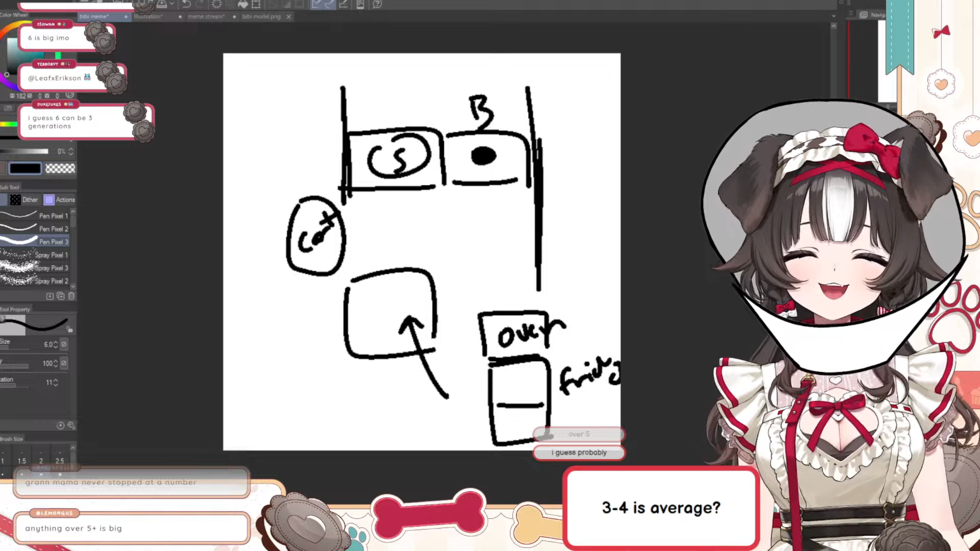The width and height of the screenshot is (980, 551).
Task: Click the brush Size value stepper arrows
Action: point(56,344)
